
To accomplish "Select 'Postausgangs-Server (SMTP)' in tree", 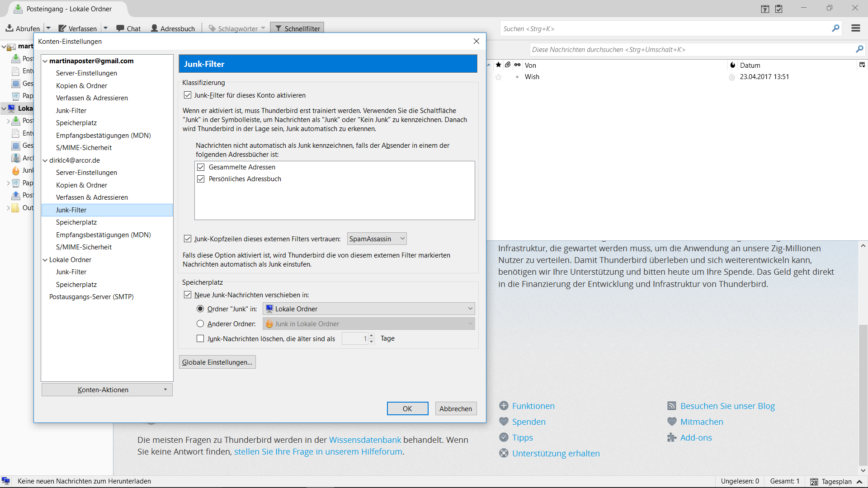I will click(91, 297).
